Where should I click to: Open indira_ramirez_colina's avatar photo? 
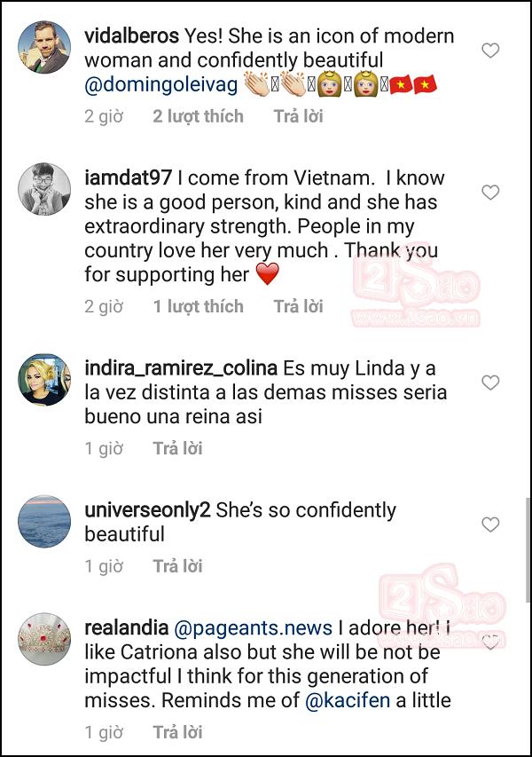44,380
